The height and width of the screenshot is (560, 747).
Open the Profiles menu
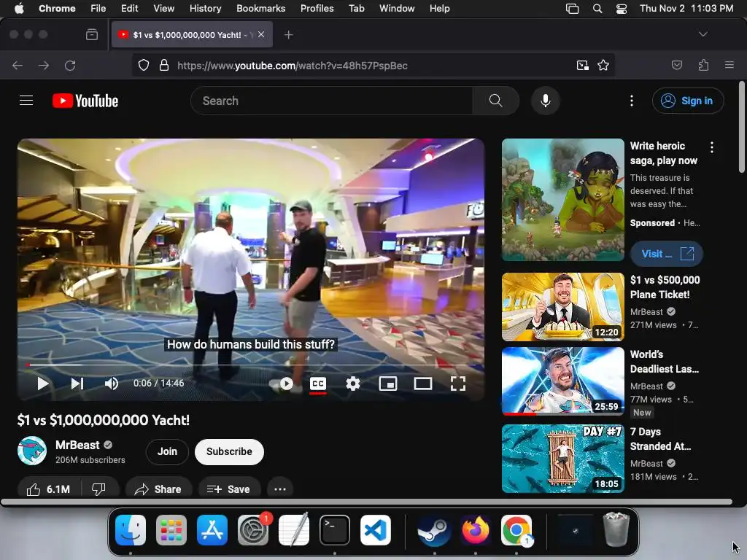tap(317, 8)
